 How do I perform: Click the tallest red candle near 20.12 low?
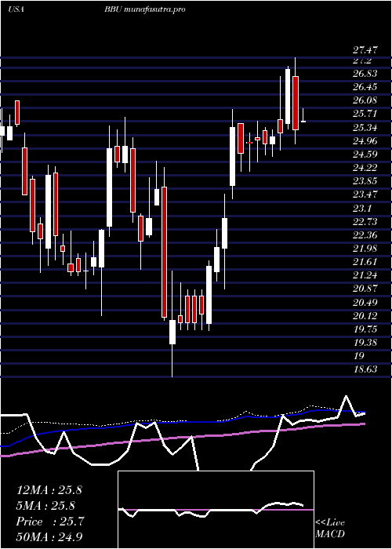[x=164, y=252]
